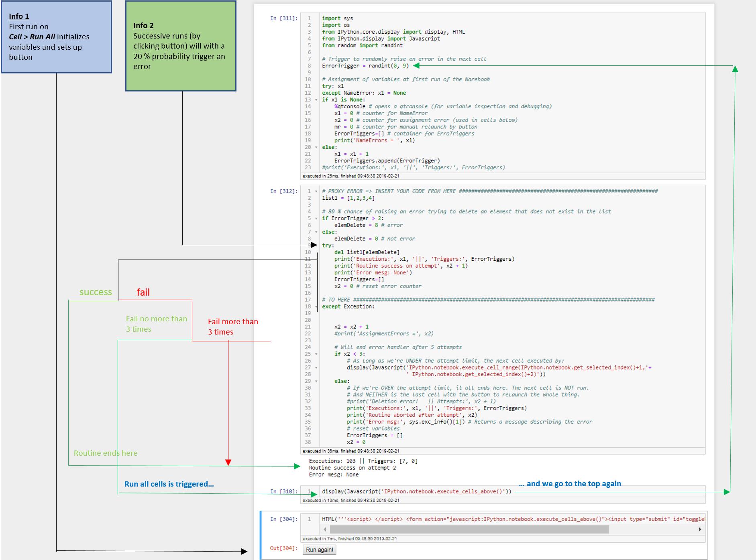Collapse the "except Exception:" block

316,307
